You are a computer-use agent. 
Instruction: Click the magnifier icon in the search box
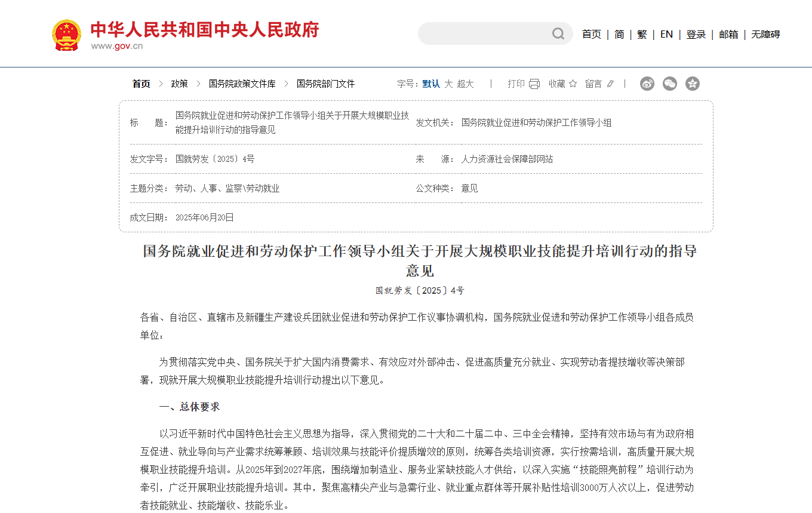(558, 33)
